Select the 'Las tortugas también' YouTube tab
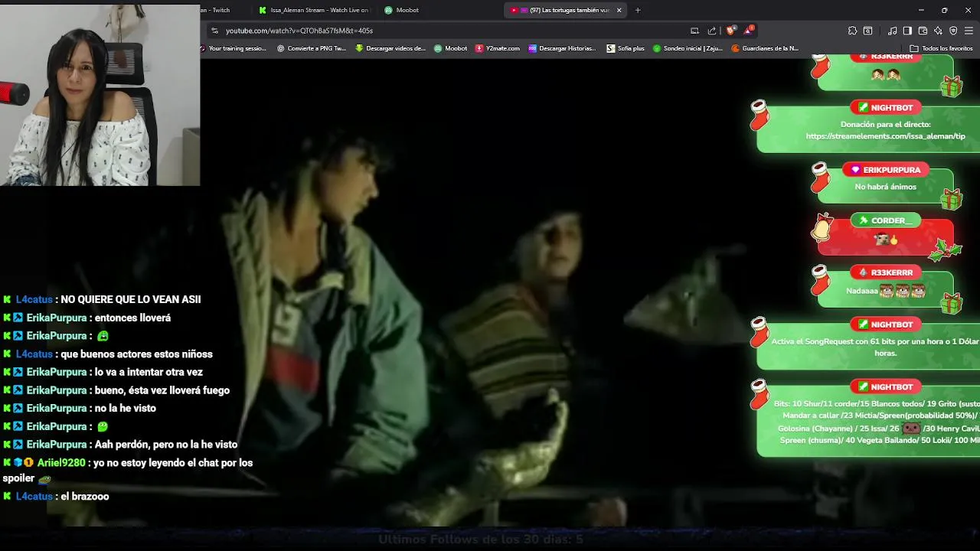This screenshot has height=551, width=980. [x=565, y=10]
